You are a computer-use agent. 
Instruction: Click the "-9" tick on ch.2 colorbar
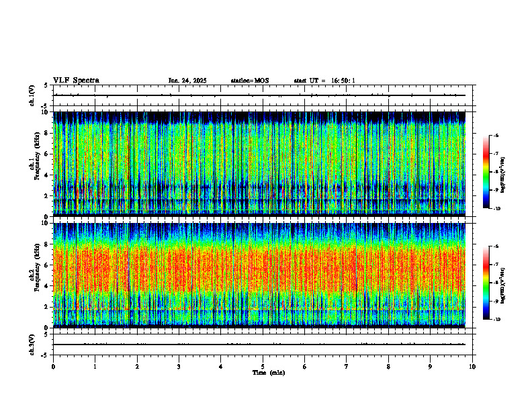click(x=496, y=301)
